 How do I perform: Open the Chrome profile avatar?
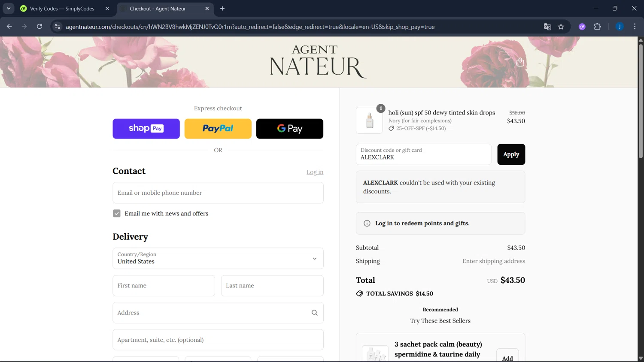[x=620, y=27]
